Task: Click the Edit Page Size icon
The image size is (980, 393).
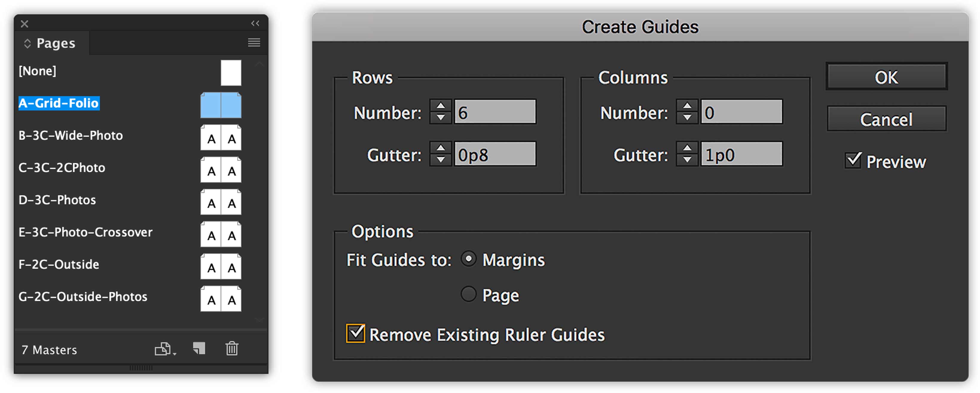Action: 165,349
